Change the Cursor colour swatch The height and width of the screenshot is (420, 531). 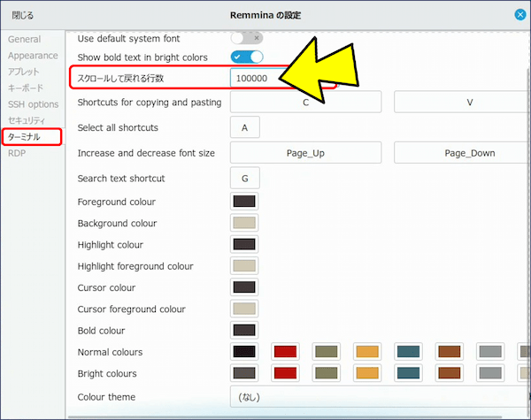click(244, 287)
